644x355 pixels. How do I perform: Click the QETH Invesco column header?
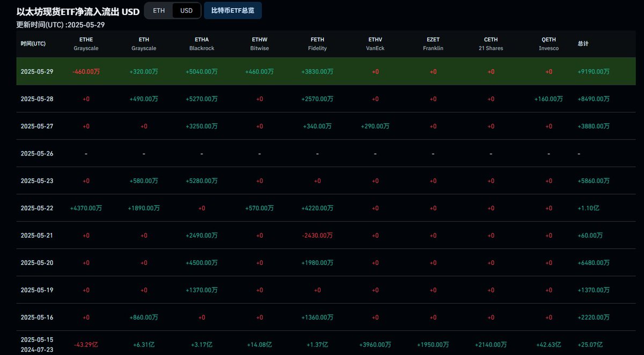pyautogui.click(x=548, y=44)
